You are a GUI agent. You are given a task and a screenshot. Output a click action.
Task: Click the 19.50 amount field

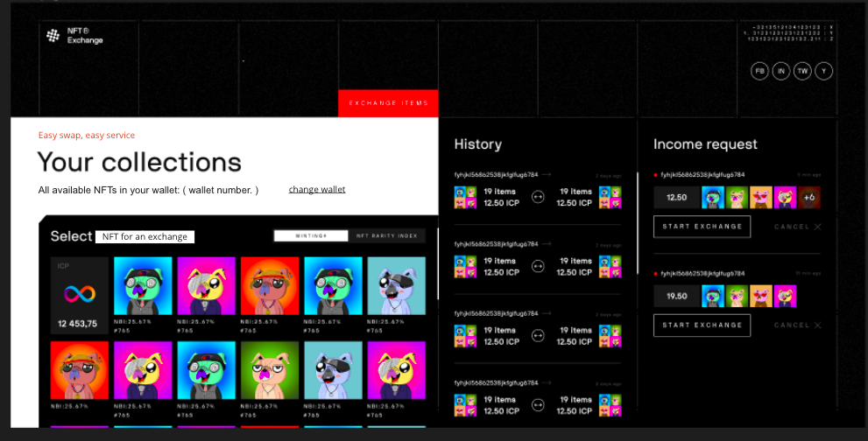[676, 296]
